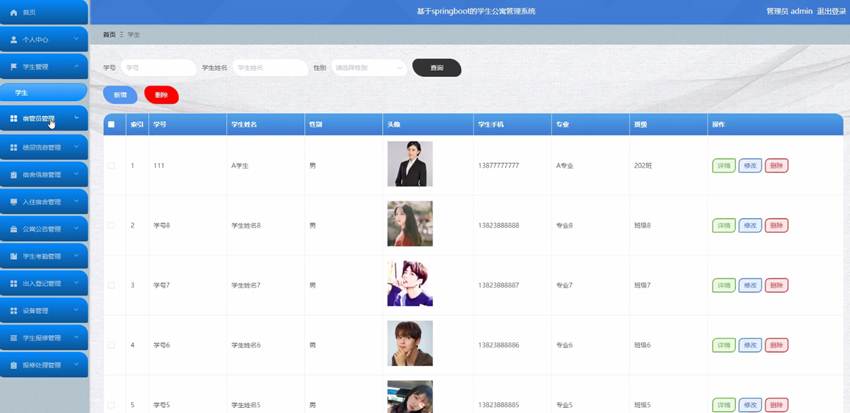
Task: Check the box for student row 111
Action: [x=111, y=166]
